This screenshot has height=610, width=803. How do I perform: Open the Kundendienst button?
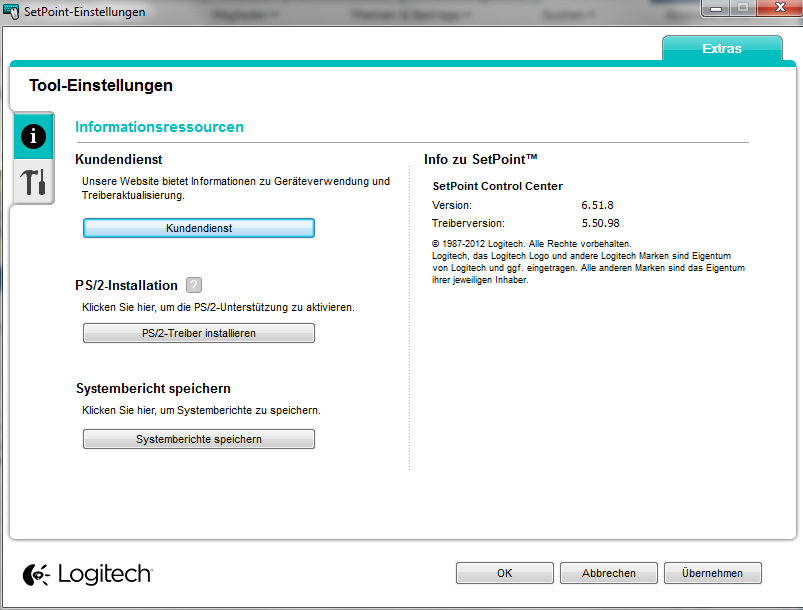click(x=199, y=228)
